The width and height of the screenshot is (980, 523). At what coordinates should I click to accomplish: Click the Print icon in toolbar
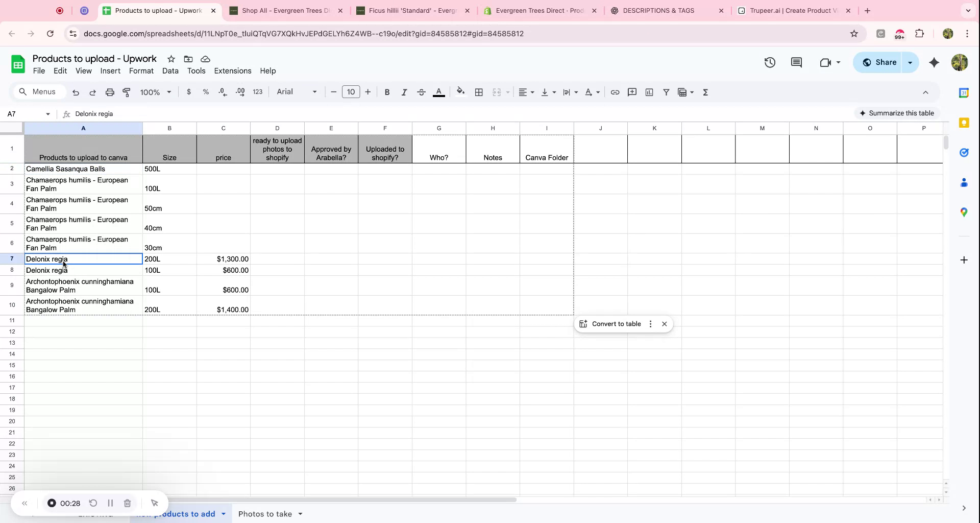[110, 92]
